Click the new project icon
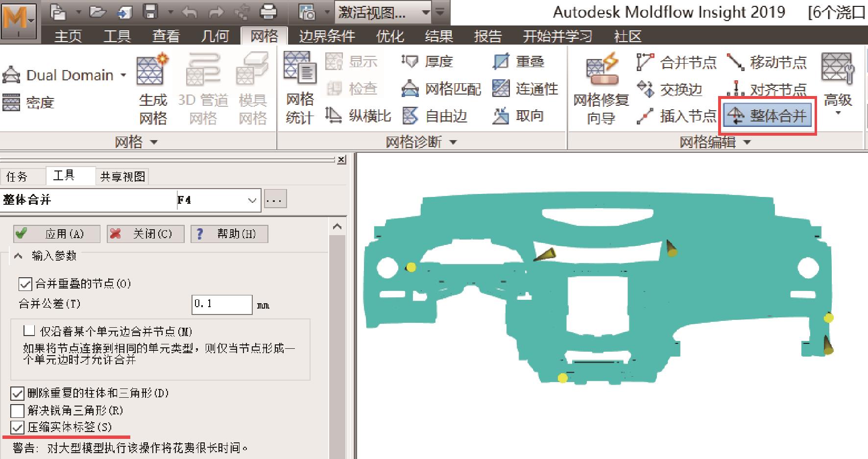 coord(58,12)
